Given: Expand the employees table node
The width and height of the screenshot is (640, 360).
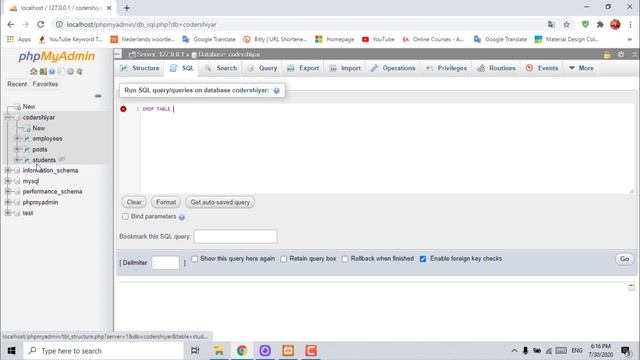Looking at the screenshot, I should (18, 139).
